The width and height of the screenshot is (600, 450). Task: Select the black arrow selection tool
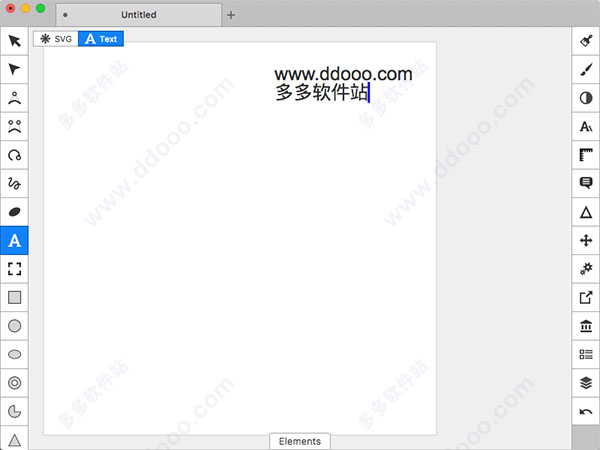tap(14, 41)
